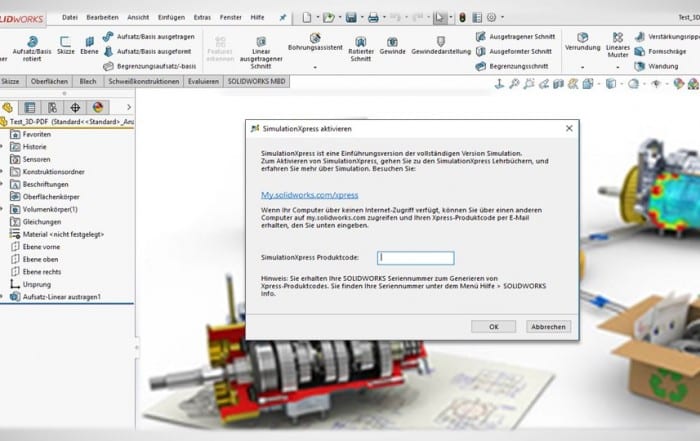Click Linear ausgetragener Schnitt tool

pyautogui.click(x=261, y=53)
